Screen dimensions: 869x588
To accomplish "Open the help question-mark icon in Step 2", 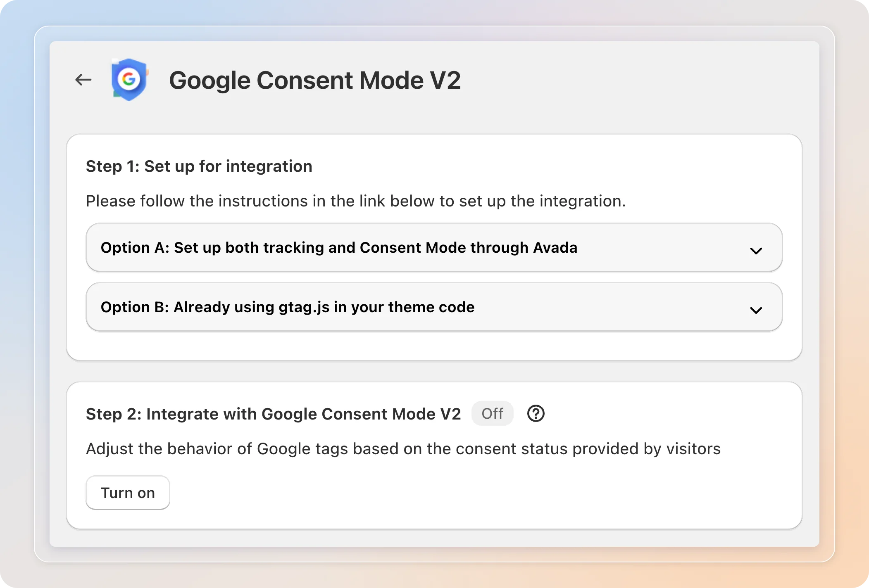I will (536, 413).
